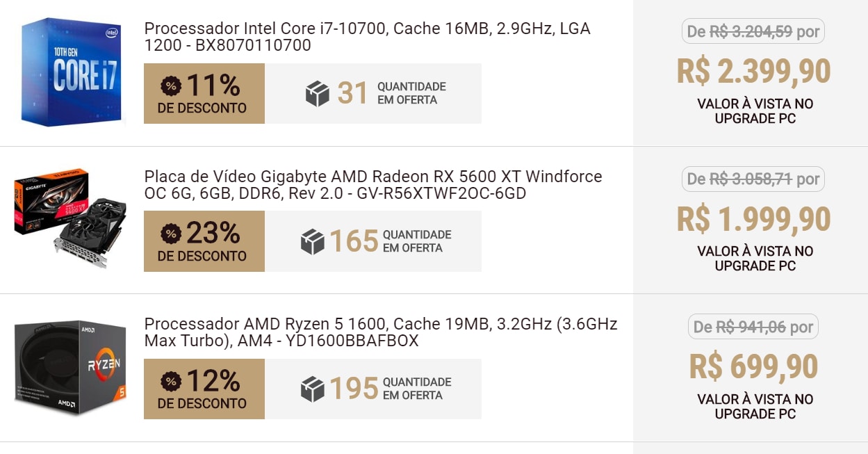
Task: Open the Processador AMD Ryzen 5 1600 title
Action: 380,332
